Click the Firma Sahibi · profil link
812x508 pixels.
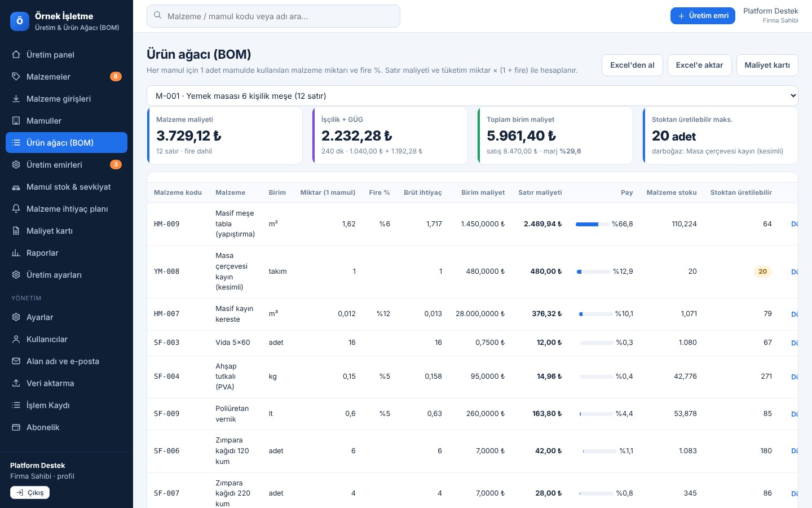(42, 476)
